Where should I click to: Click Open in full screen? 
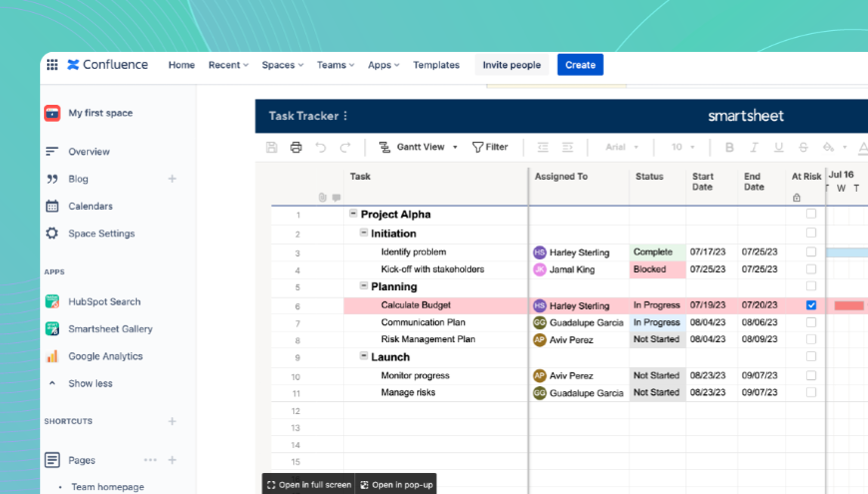(x=309, y=485)
